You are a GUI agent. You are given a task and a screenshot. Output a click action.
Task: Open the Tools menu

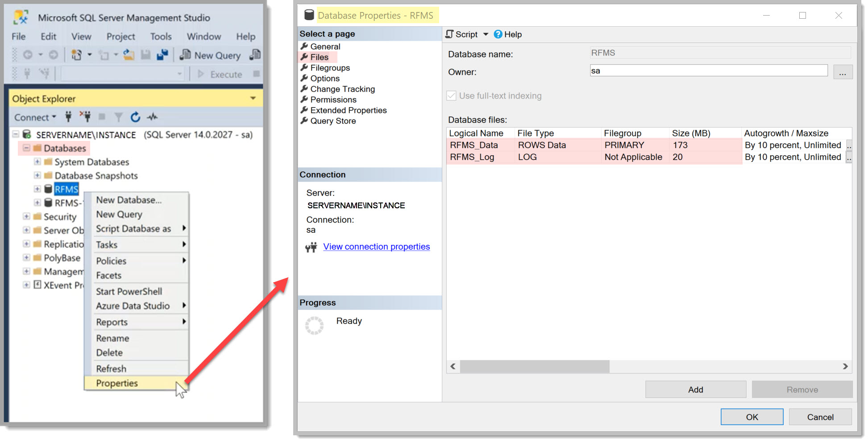[x=161, y=37]
